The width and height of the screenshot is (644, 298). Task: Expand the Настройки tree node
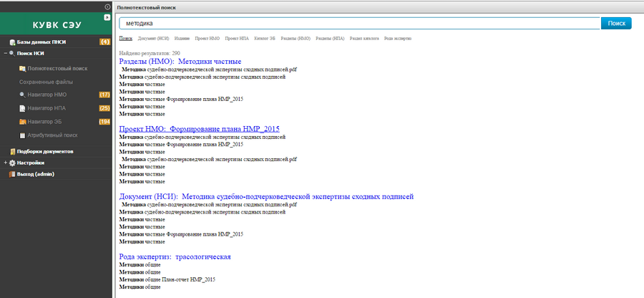point(5,163)
